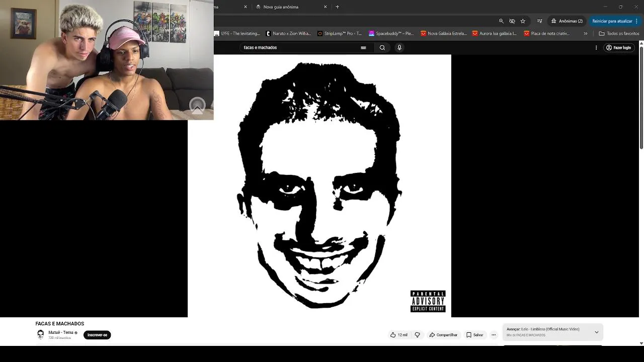Open more actions ellipsis beside Salvar
The height and width of the screenshot is (362, 644).
coord(494,335)
